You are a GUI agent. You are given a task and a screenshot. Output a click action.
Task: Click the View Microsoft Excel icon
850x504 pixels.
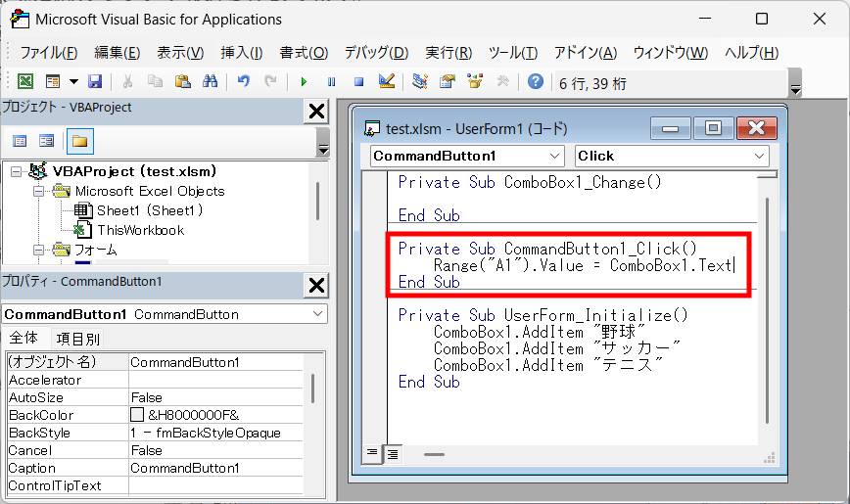coord(25,81)
